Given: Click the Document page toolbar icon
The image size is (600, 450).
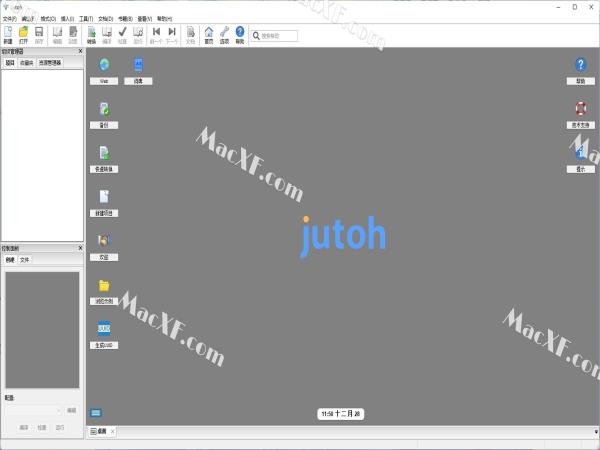Looking at the screenshot, I should coord(190,35).
